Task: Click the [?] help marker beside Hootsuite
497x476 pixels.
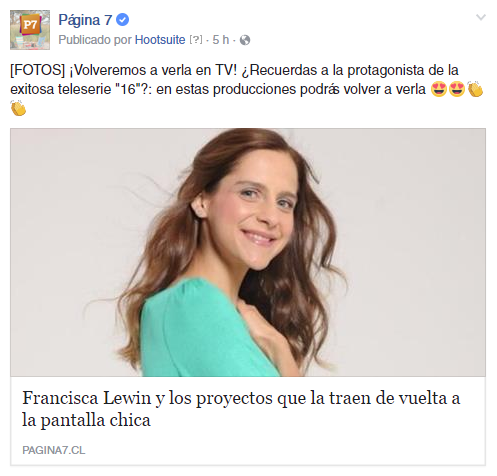Action: [x=196, y=40]
